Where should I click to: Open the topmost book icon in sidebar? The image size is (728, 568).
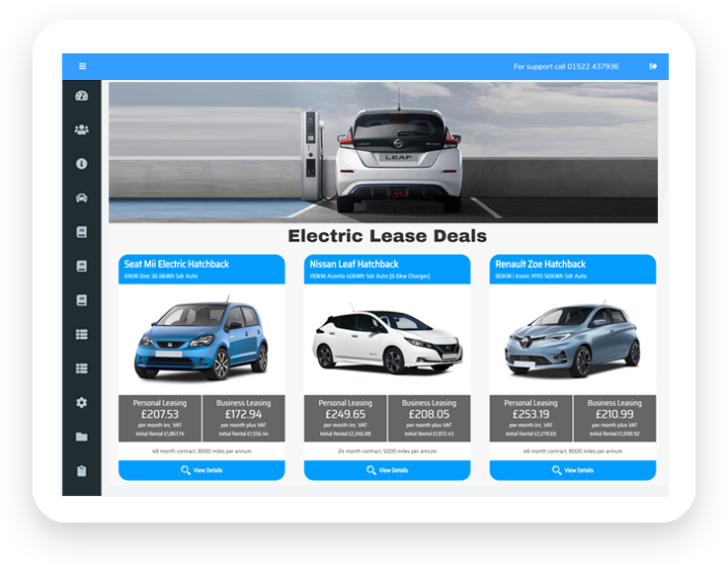(81, 232)
